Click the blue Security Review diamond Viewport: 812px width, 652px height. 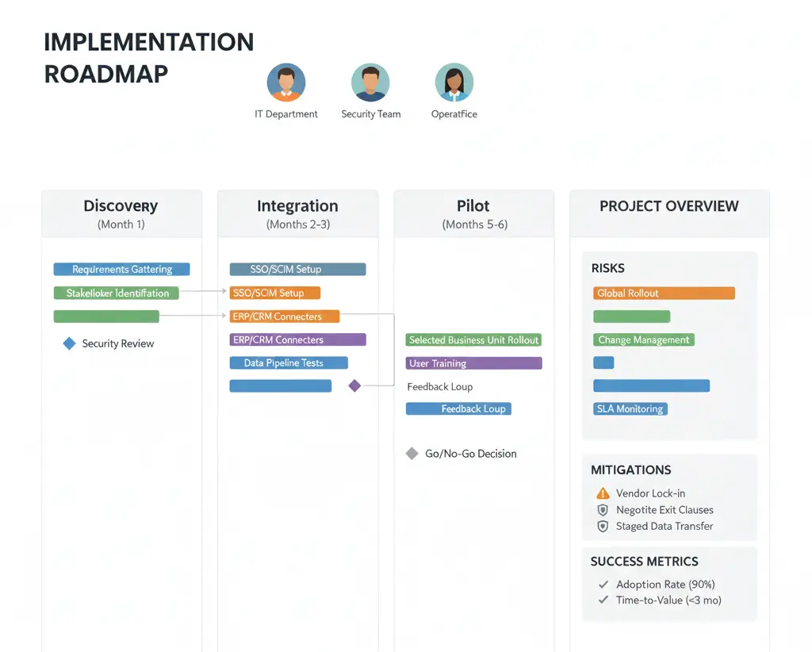tap(69, 343)
